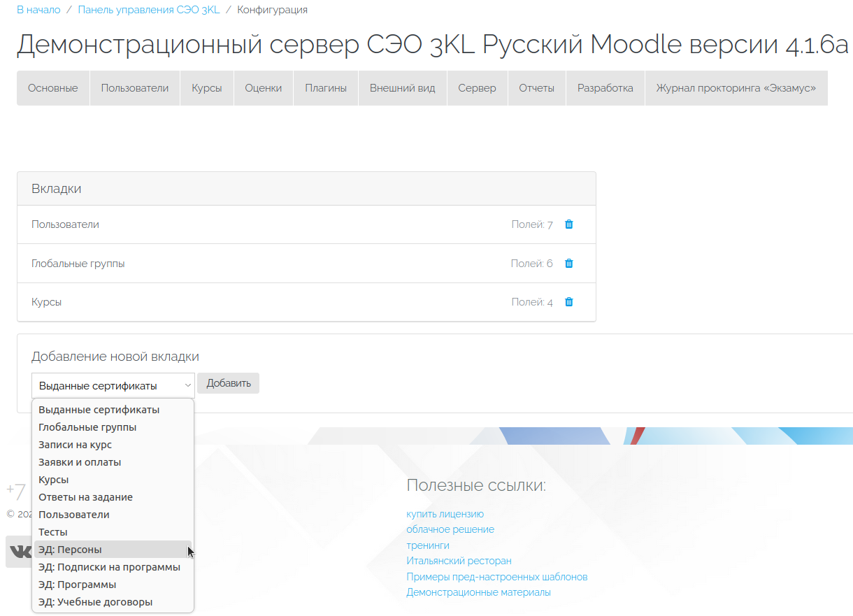853x616 pixels.
Task: Open the Плагины admin tab
Action: click(x=326, y=88)
